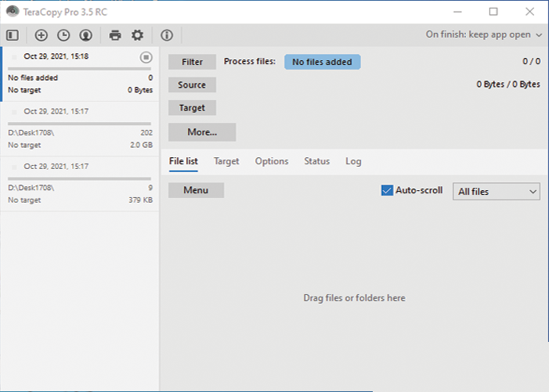Close the TeraCopy window
Screen dimensions: 549x392
(x=529, y=12)
